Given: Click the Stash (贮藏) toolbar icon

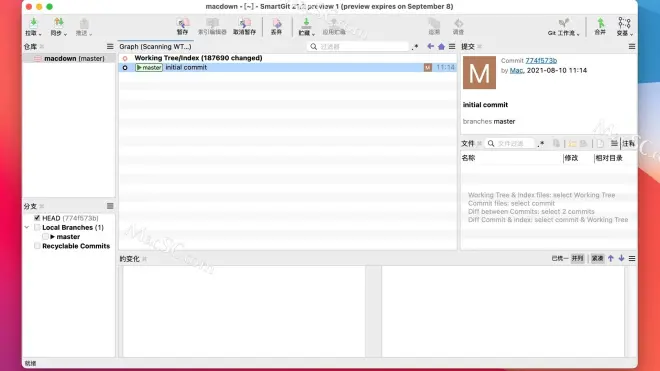Looking at the screenshot, I should click(306, 26).
